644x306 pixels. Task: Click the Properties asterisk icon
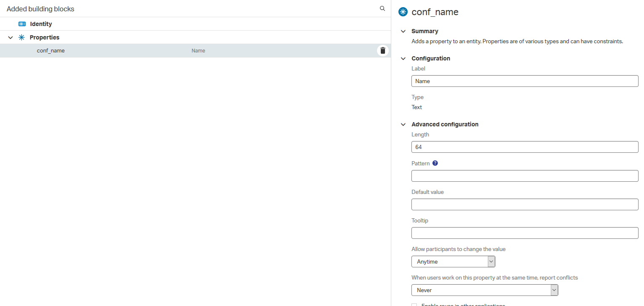tap(21, 37)
